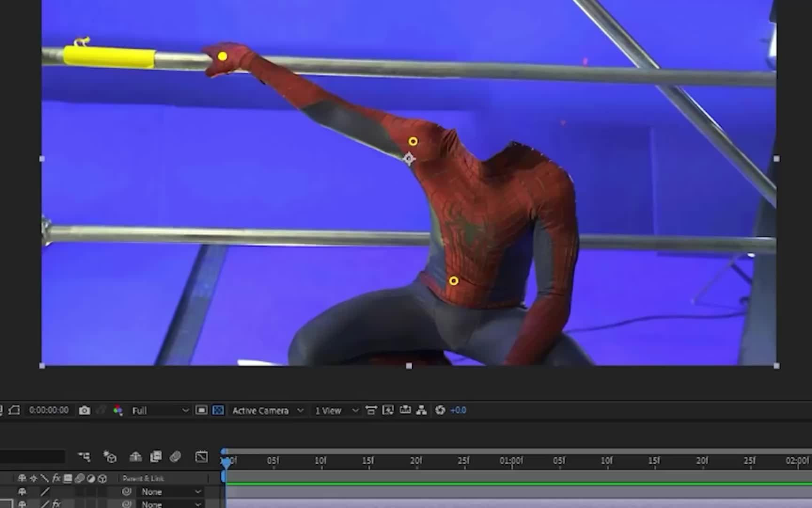The image size is (812, 508).
Task: Move playhead to the first 20f ruler mark
Action: pyautogui.click(x=416, y=461)
